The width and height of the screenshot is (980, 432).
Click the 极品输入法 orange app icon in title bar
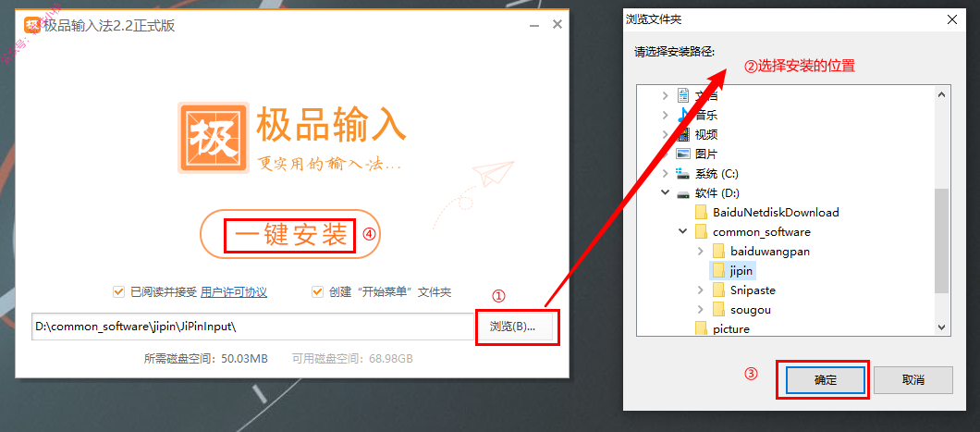(31, 26)
